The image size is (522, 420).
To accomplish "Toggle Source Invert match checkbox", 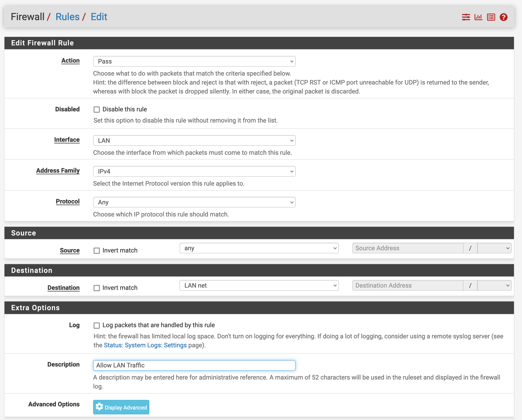I will point(97,251).
